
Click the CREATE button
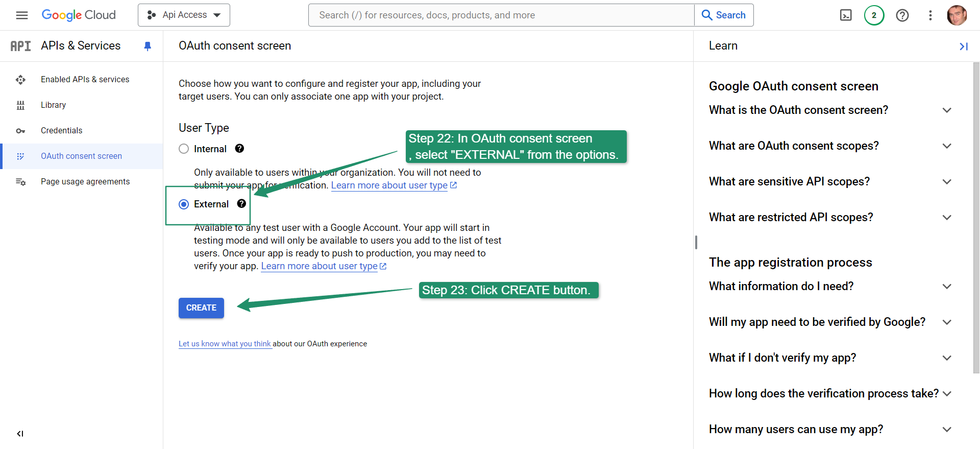(x=201, y=308)
